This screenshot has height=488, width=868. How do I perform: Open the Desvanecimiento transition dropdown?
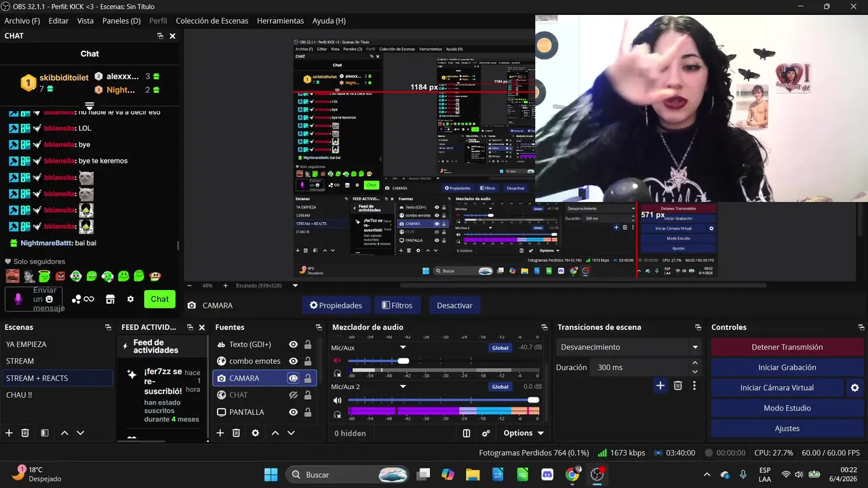pos(628,347)
